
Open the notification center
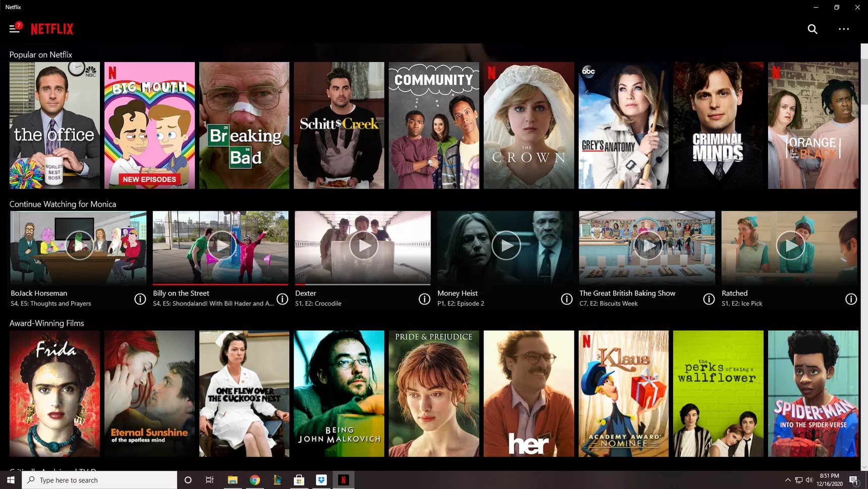coord(854,480)
